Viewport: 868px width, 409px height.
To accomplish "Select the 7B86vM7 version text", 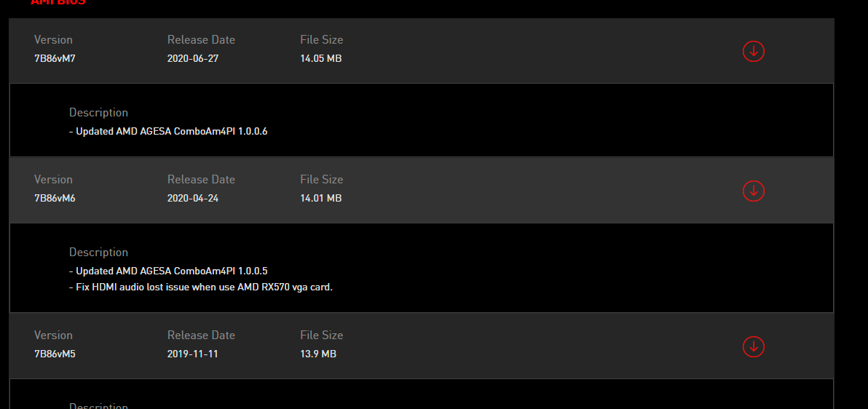I will pyautogui.click(x=55, y=58).
